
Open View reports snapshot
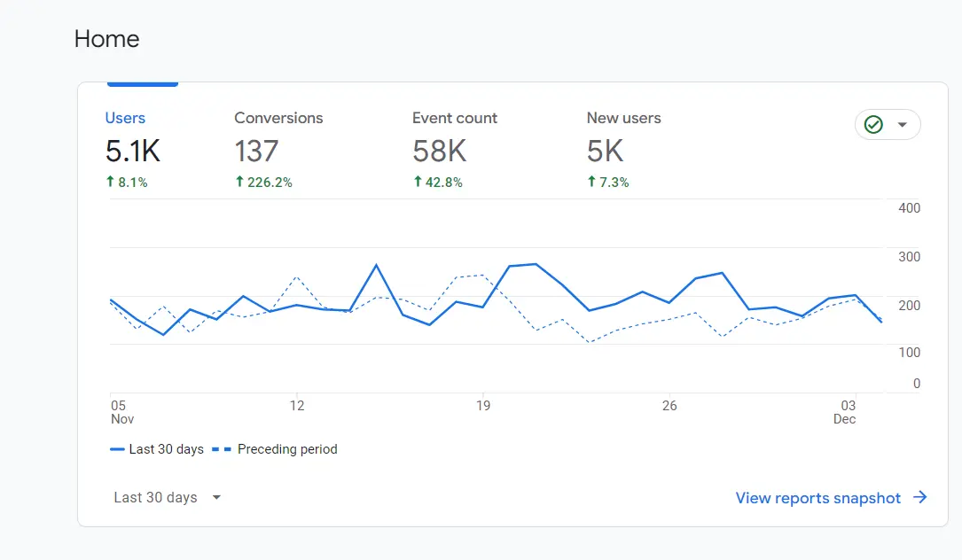click(817, 497)
